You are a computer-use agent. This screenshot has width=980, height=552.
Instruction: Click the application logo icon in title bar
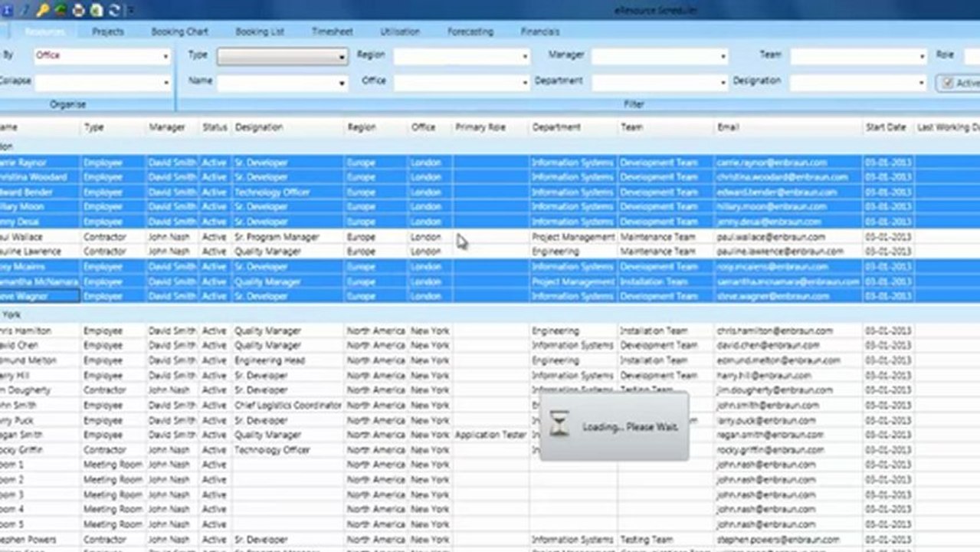pos(7,10)
